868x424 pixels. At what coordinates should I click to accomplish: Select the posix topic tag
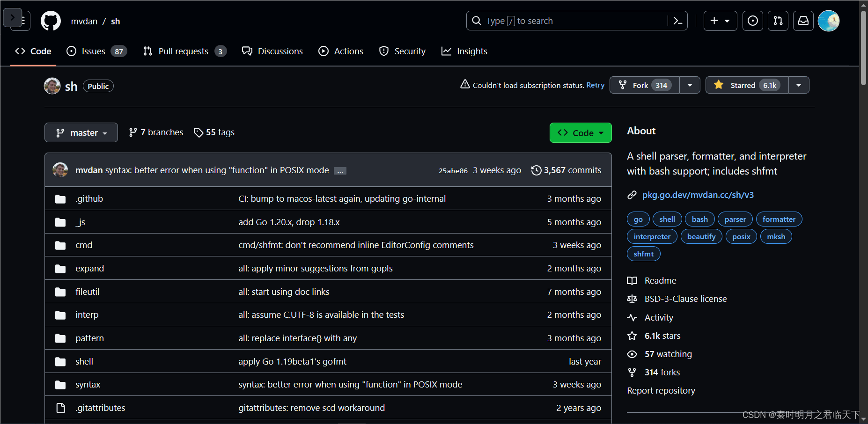pos(741,236)
